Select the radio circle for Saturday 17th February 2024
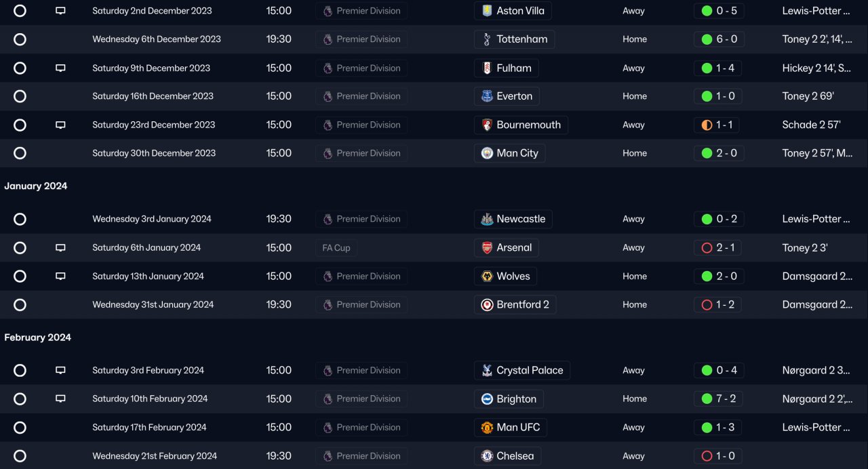This screenshot has width=868, height=469. click(20, 428)
